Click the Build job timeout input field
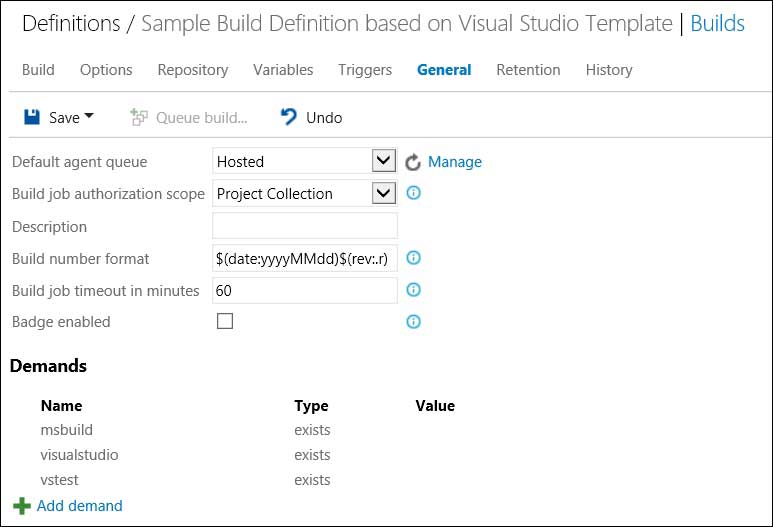Image resolution: width=773 pixels, height=527 pixels. click(x=305, y=290)
